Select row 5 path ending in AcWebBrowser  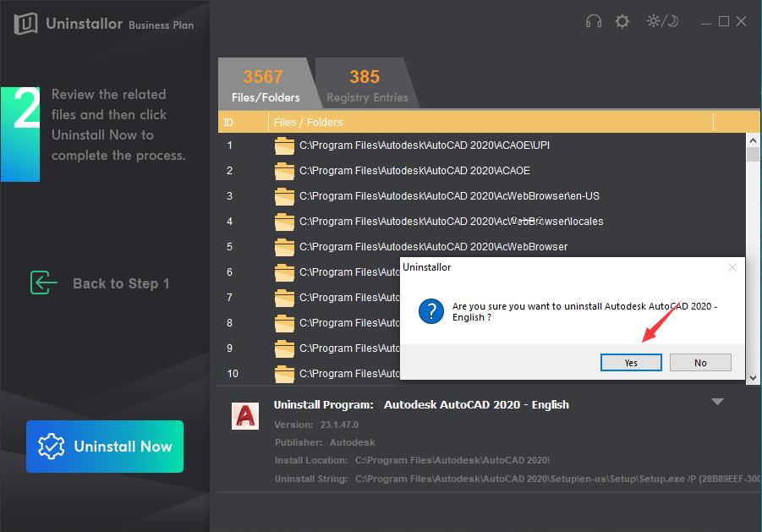tap(434, 247)
